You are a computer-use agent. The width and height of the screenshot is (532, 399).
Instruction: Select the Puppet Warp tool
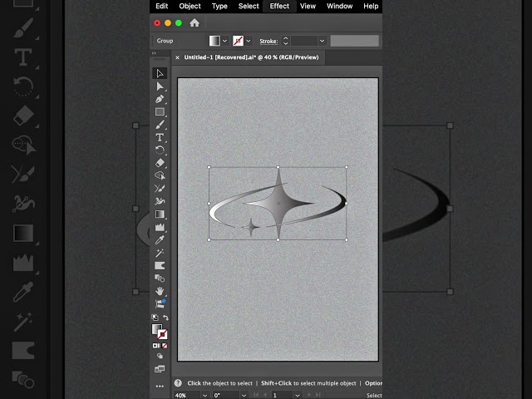[160, 201]
